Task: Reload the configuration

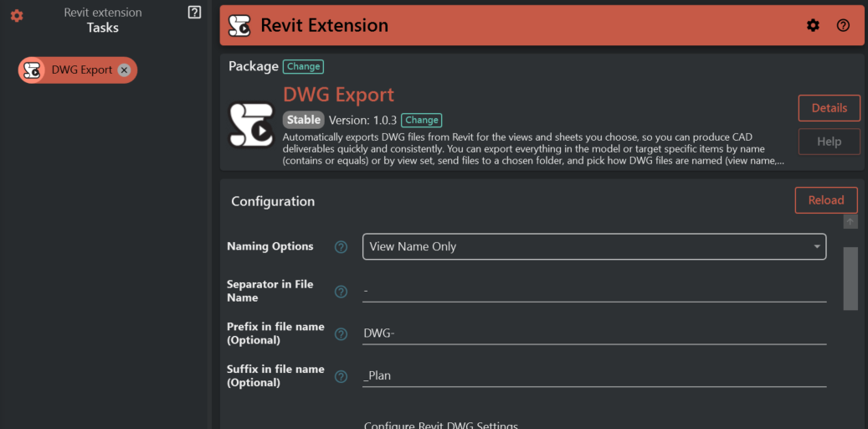Action: 826,200
